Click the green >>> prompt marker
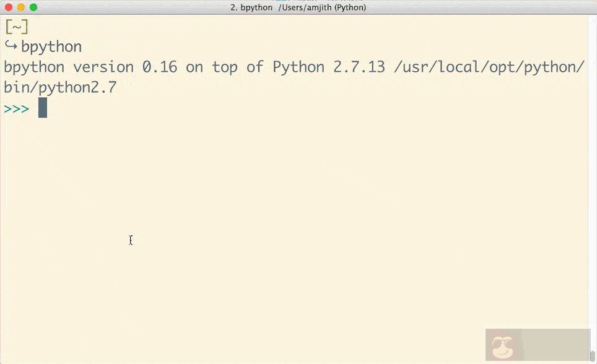 pyautogui.click(x=17, y=108)
